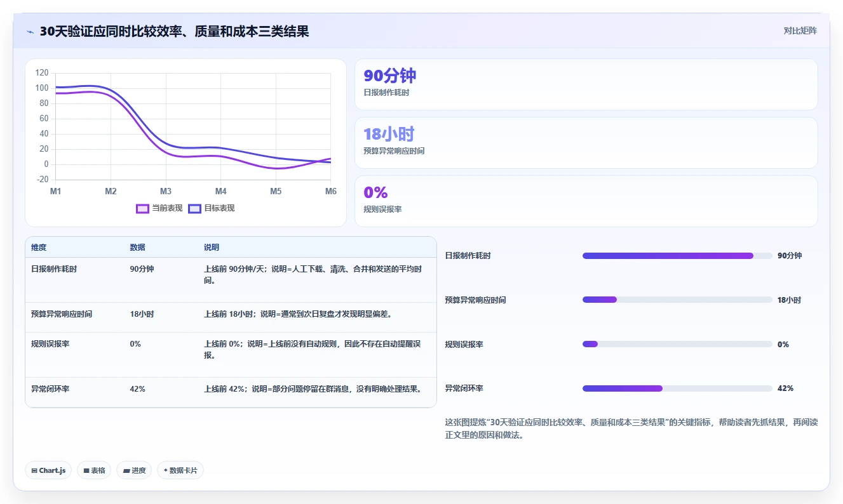The height and width of the screenshot is (504, 843).
Task: Click the 数据卡片 tag chip
Action: point(180,470)
